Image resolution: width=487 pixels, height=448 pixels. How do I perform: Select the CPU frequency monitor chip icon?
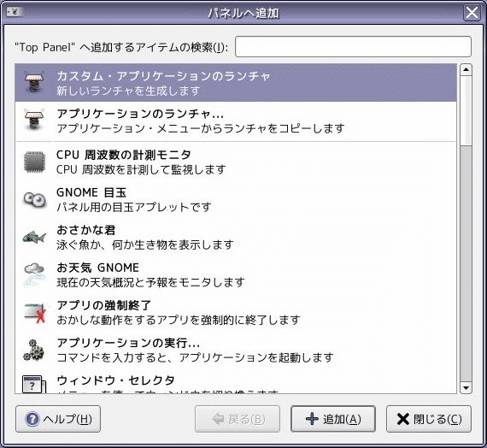[x=34, y=162]
